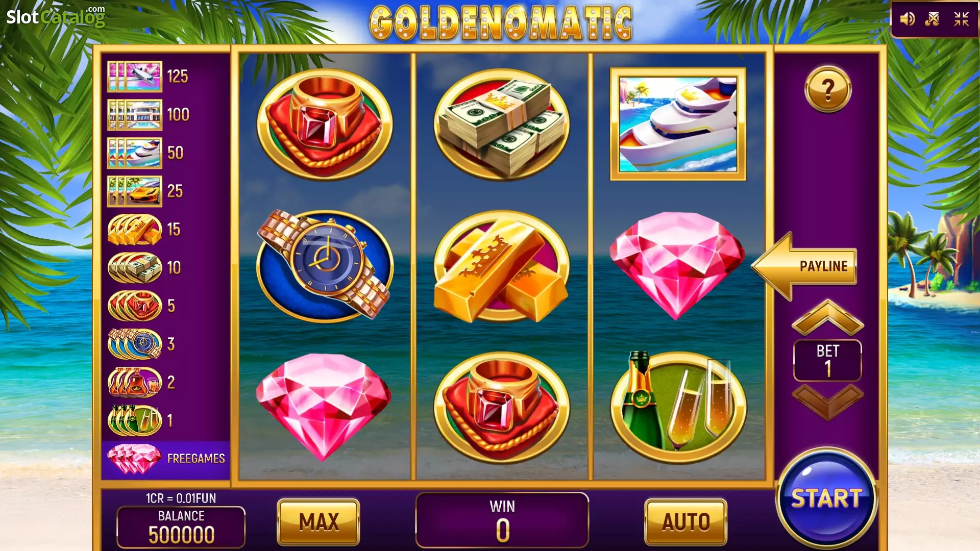
Task: Open the help question mark button
Action: click(x=827, y=90)
